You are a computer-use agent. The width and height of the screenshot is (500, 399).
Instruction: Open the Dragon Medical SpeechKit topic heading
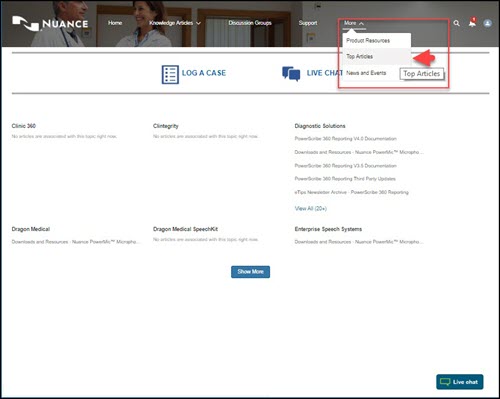coord(185,229)
